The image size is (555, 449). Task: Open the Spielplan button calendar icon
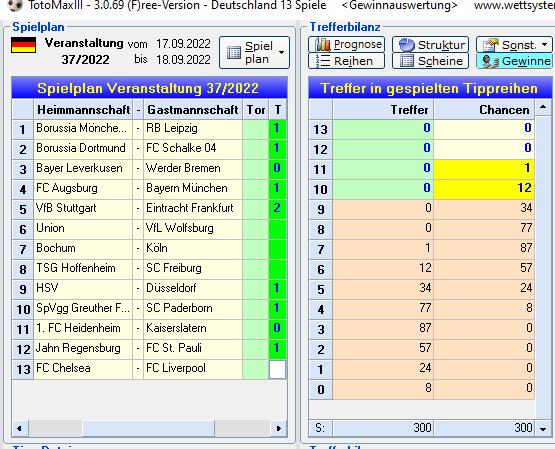click(x=234, y=53)
